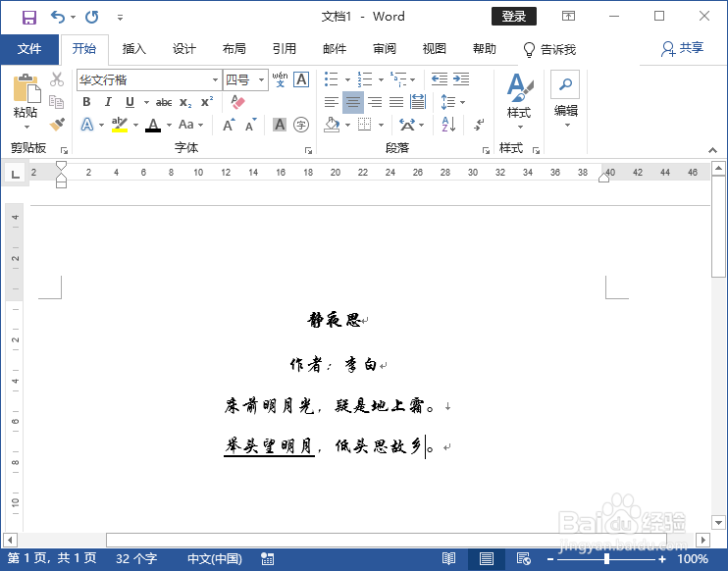Shrink font size icon
Screen dimensions: 728x571
pos(251,125)
